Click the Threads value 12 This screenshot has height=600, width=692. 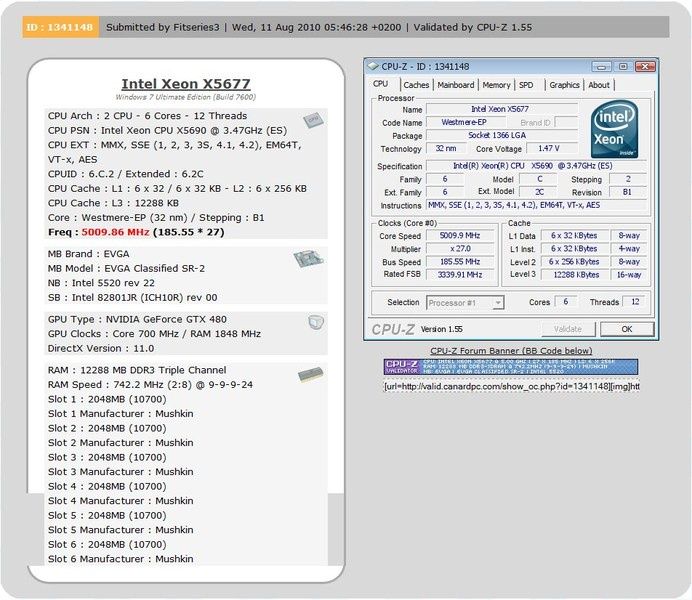(635, 302)
